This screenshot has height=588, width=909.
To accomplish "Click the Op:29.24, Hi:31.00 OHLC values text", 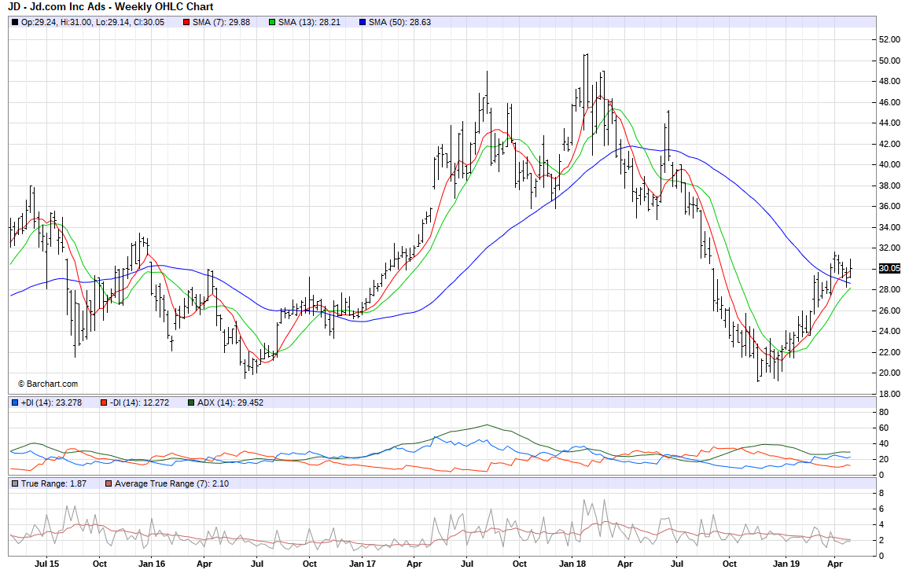I will pos(93,22).
